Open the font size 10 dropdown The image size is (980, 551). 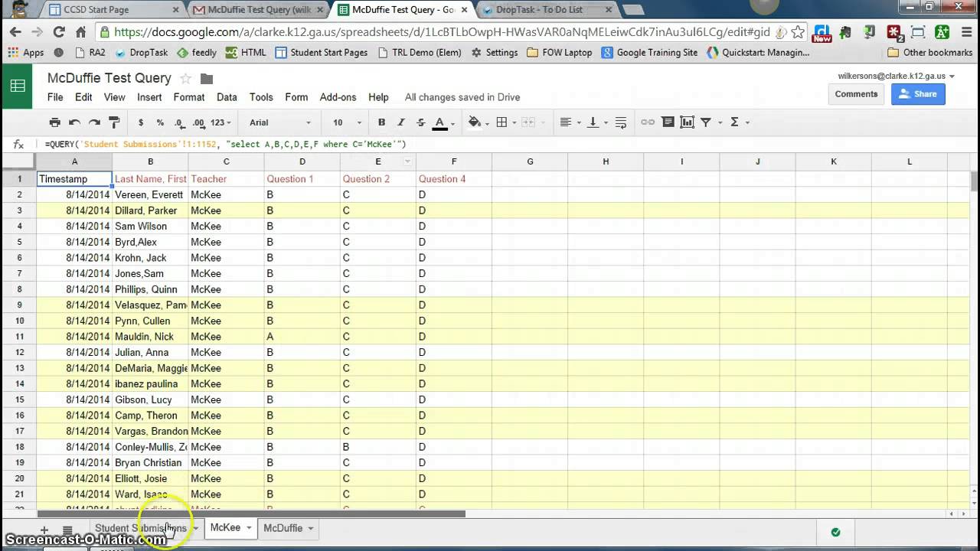point(347,122)
